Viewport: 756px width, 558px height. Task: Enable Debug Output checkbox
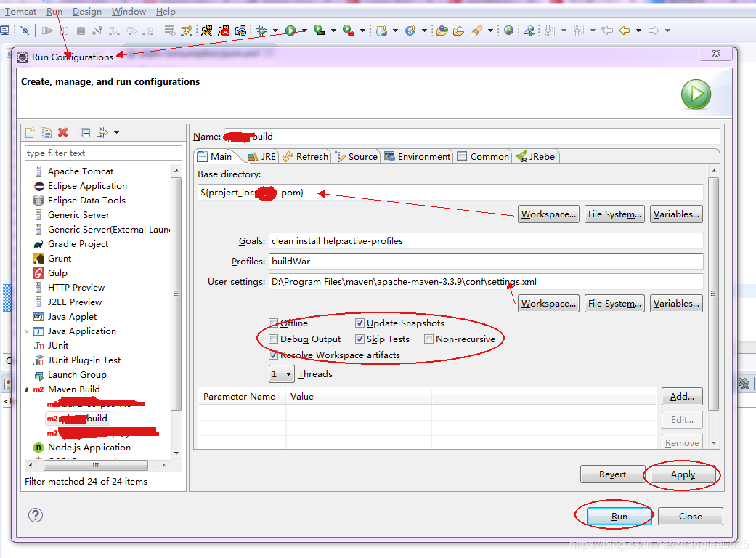(x=273, y=339)
